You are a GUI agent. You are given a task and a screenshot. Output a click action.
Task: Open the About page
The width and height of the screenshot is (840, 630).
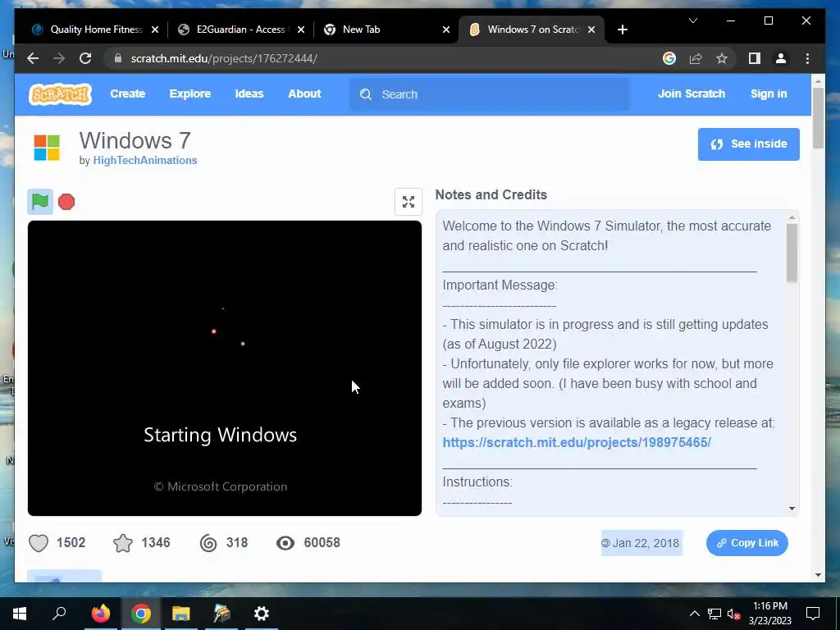pyautogui.click(x=304, y=94)
